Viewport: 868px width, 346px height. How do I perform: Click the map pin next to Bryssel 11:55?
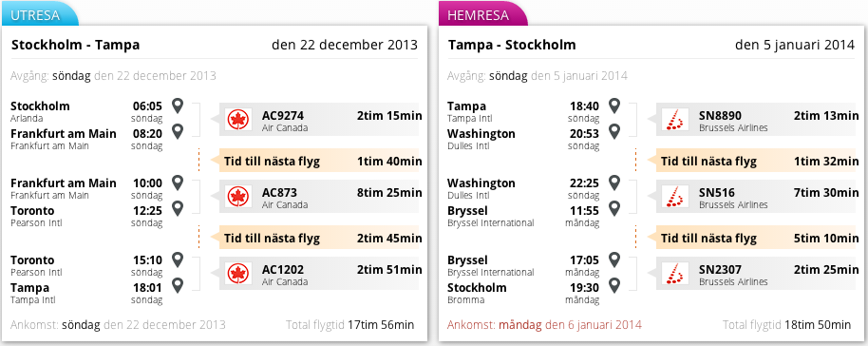point(613,208)
